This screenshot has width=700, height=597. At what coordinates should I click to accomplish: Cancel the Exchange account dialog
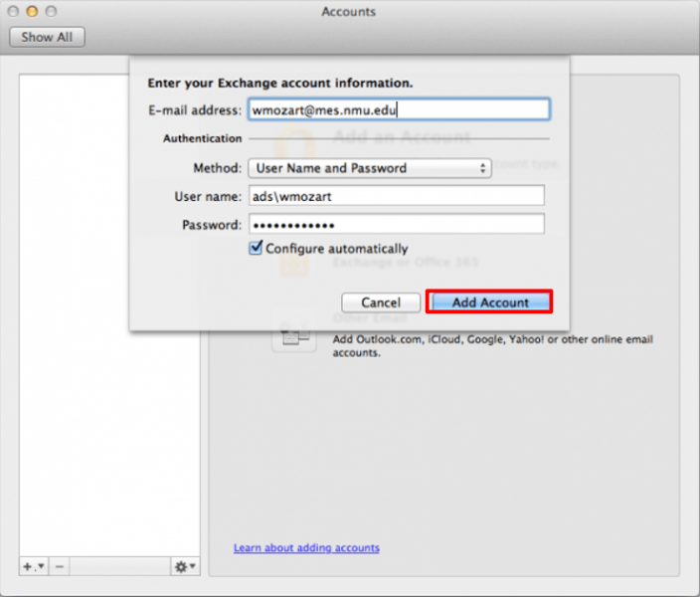click(381, 302)
